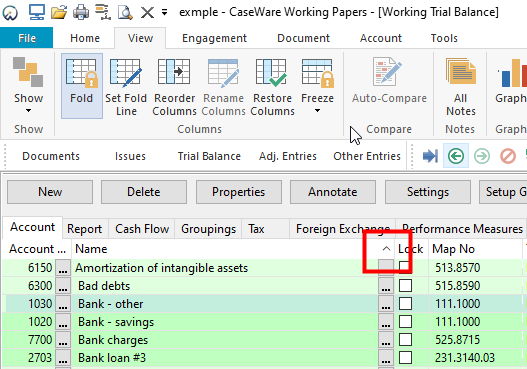Click the document tree structure icon
Image resolution: width=527 pixels, height=369 pixels.
[103, 13]
